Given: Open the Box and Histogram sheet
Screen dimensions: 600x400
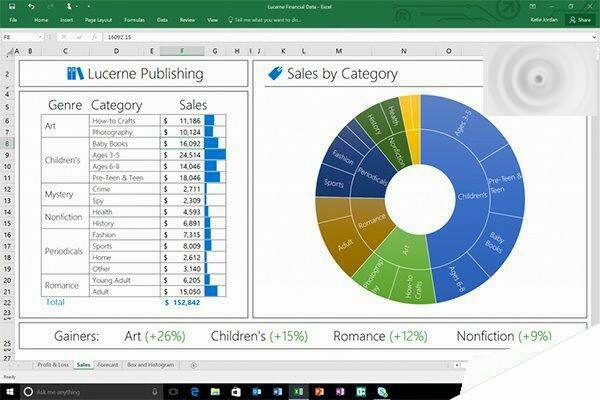Looking at the screenshot, I should [152, 365].
